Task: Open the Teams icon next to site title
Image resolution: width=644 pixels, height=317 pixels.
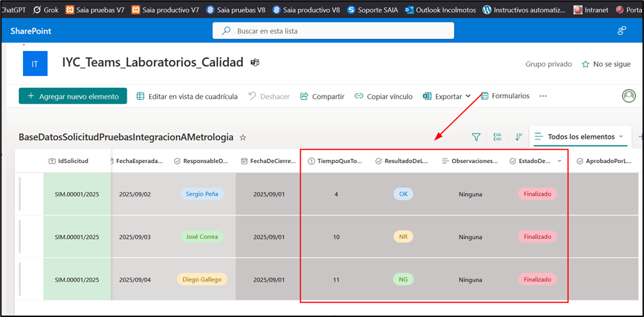Action: (x=255, y=63)
